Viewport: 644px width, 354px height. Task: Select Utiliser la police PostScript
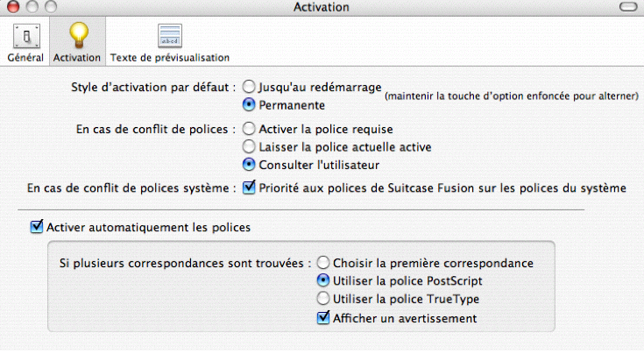[x=322, y=280]
